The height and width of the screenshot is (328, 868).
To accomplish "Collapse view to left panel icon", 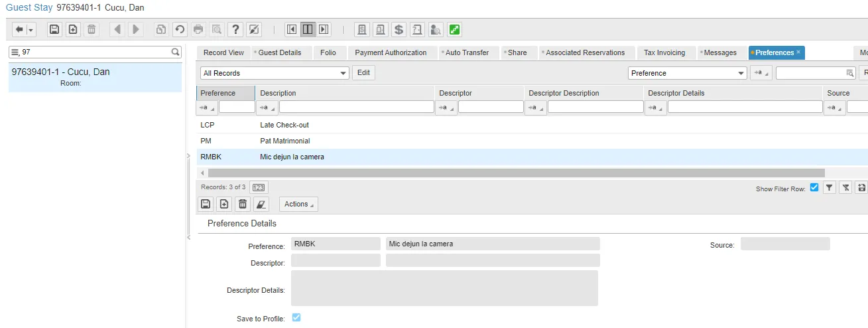I will [x=291, y=29].
